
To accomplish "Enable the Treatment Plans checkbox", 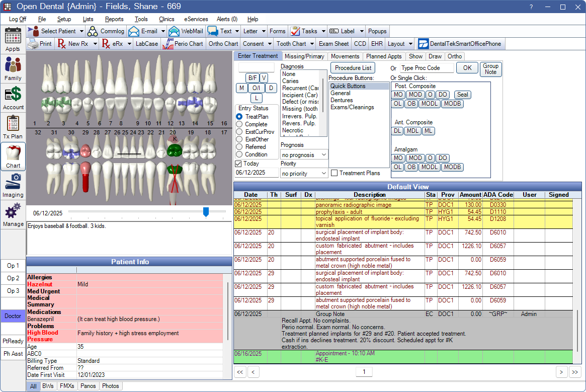I will (x=334, y=173).
